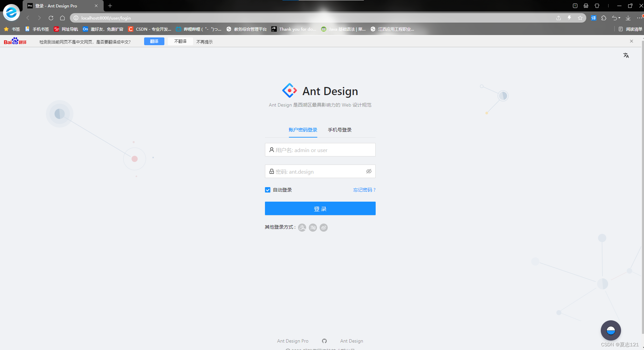644x350 pixels.
Task: Select the Weibo login icon
Action: [324, 227]
